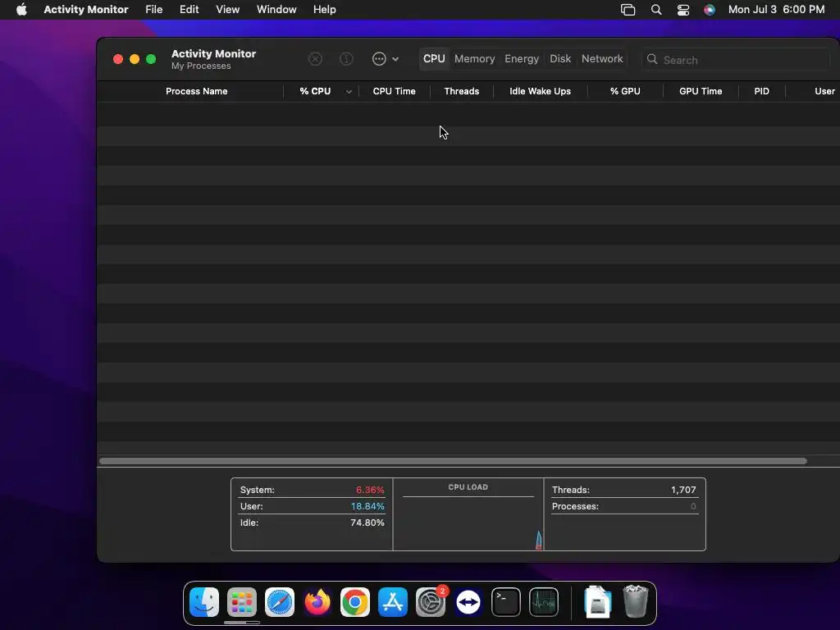840x630 pixels.
Task: Click the date and time in menu bar
Action: pos(776,10)
